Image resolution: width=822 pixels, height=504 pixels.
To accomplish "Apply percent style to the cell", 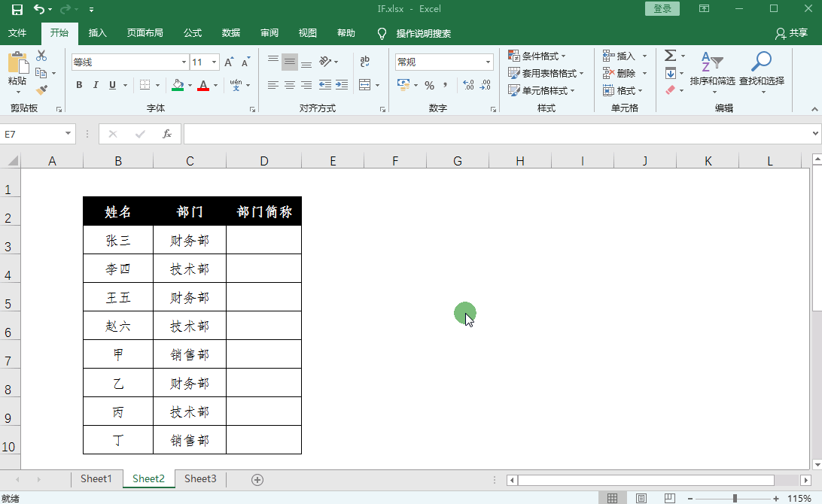I will pos(429,85).
